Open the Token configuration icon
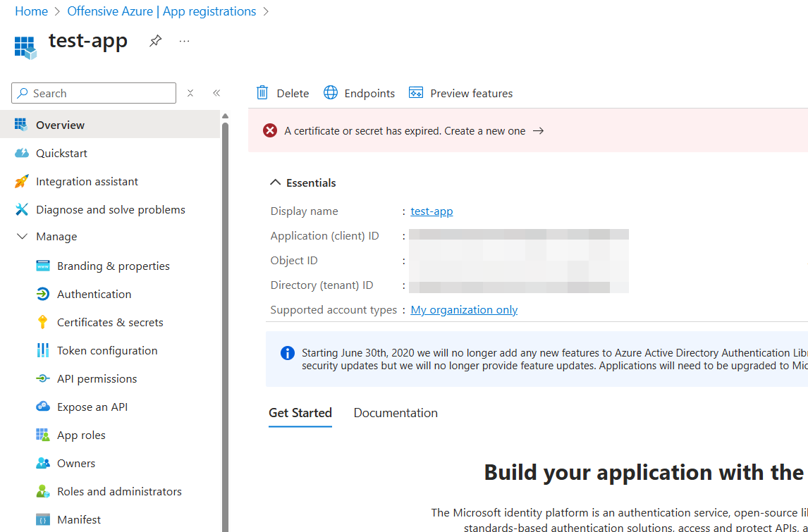The width and height of the screenshot is (808, 532). point(43,350)
